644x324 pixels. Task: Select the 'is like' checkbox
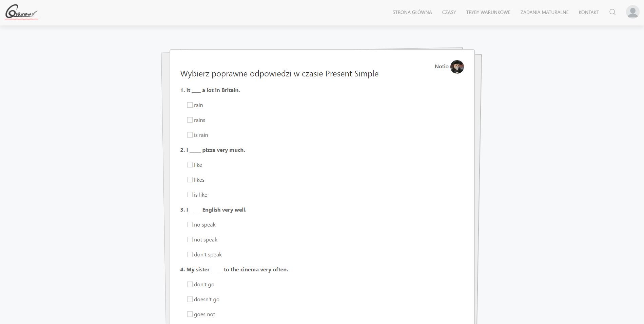[x=190, y=195]
